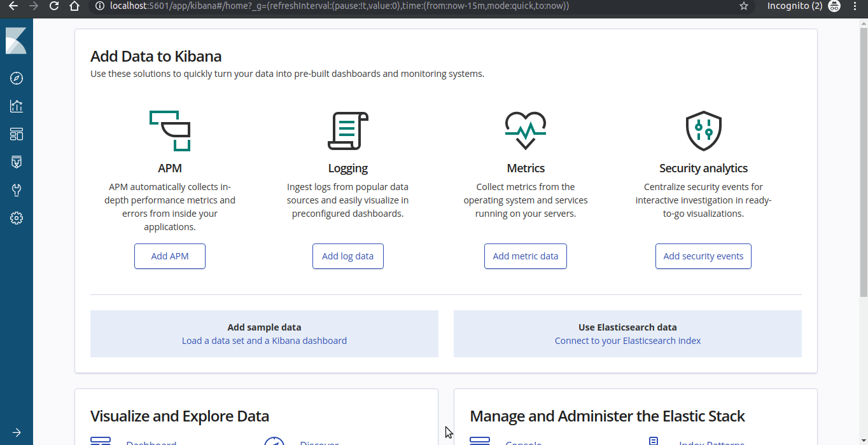The image size is (868, 445).
Task: Open Visualize via chart sidebar icon
Action: (17, 106)
